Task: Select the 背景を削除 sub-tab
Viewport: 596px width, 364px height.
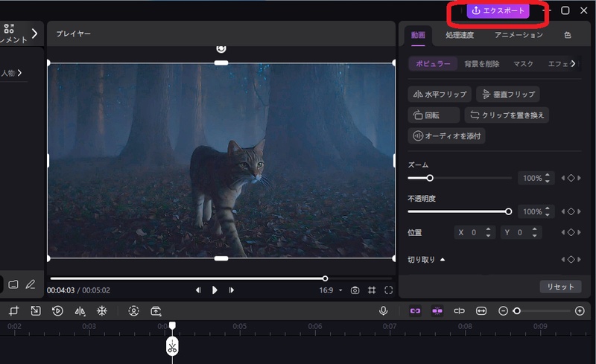Action: tap(481, 64)
